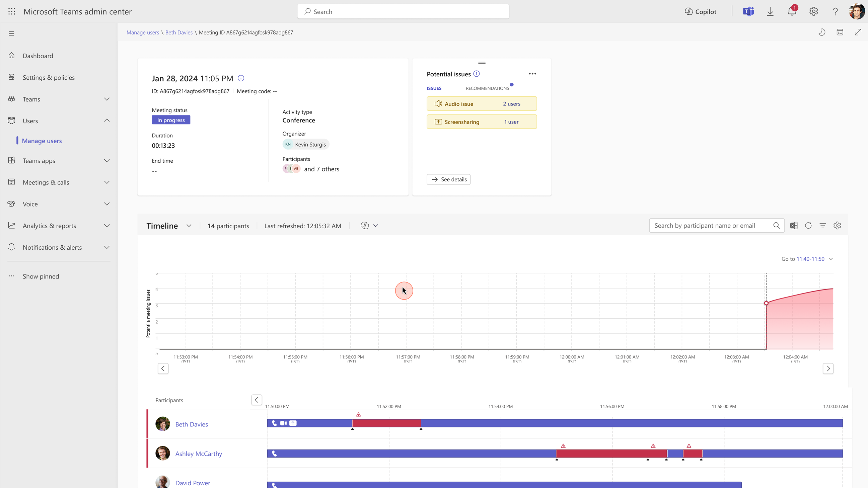Click the header Search box

(x=403, y=11)
